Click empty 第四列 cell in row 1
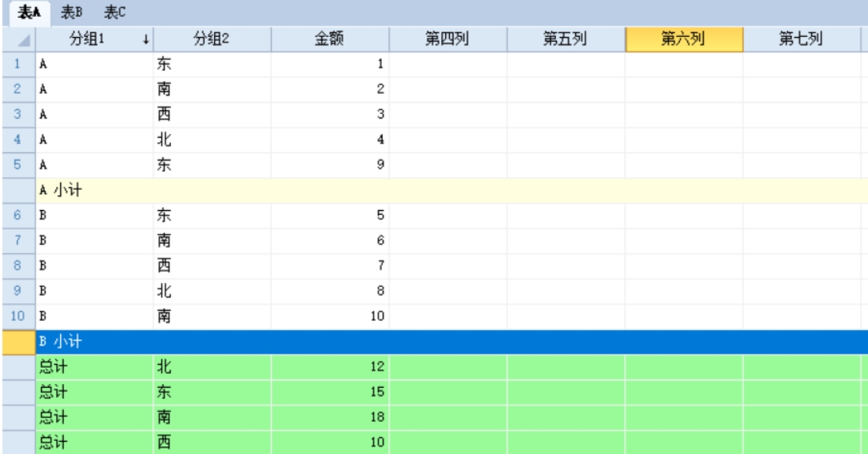This screenshot has width=868, height=454. pyautogui.click(x=447, y=64)
